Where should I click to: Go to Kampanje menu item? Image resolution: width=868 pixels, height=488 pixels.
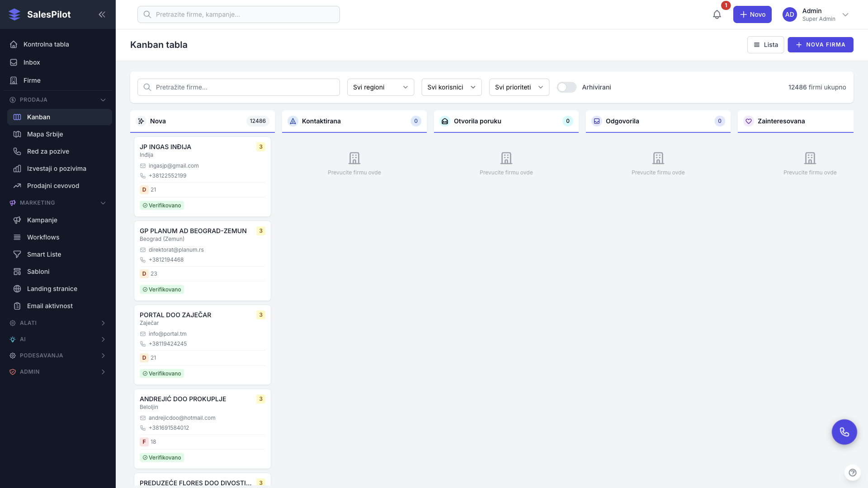coord(42,220)
